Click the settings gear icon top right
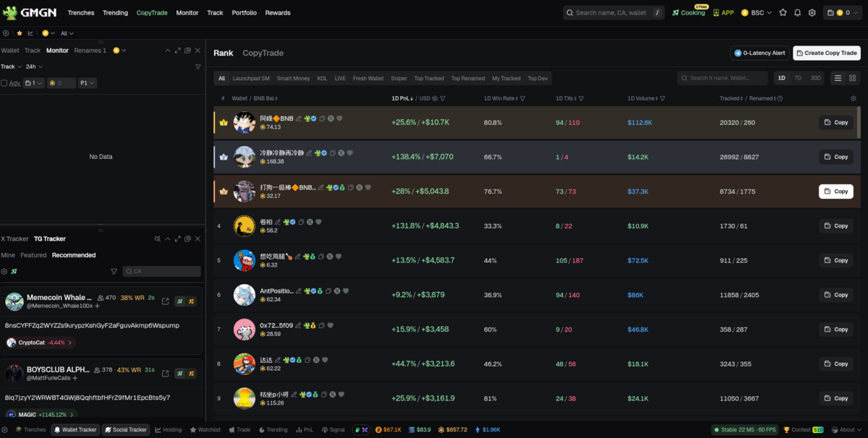The width and height of the screenshot is (868, 438). [812, 12]
